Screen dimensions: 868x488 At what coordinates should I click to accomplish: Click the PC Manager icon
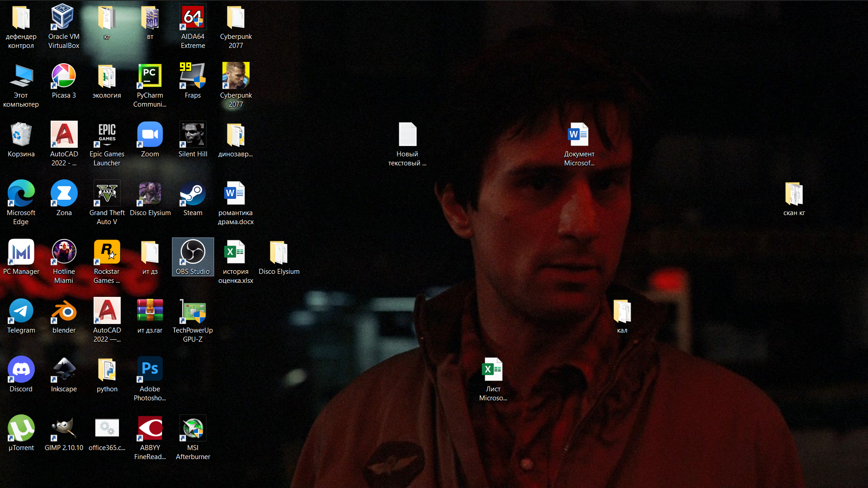point(21,257)
